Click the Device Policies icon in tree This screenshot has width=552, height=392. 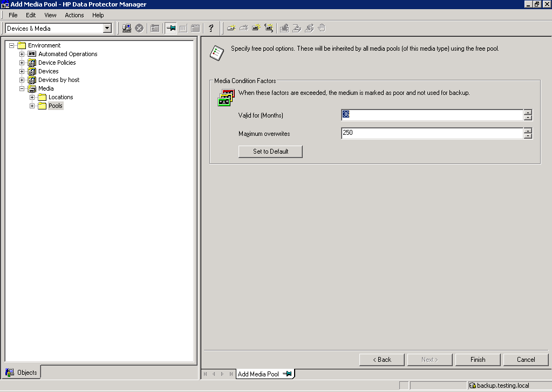click(x=32, y=63)
